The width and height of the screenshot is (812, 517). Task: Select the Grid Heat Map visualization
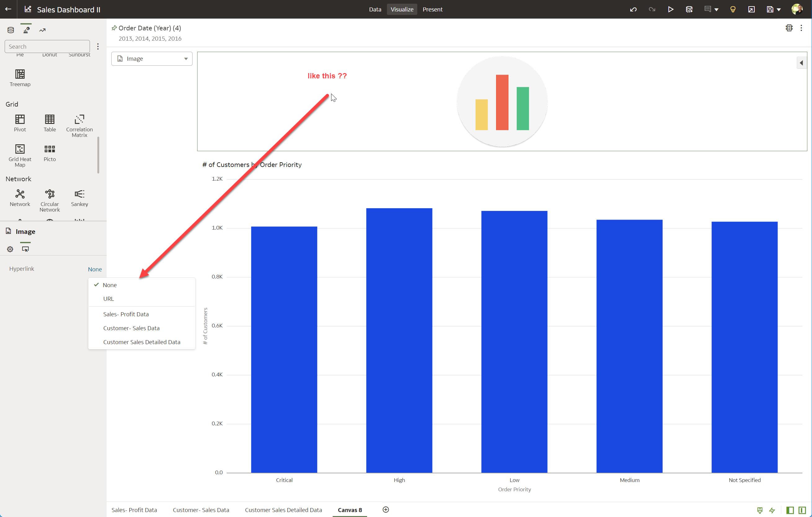tap(20, 155)
